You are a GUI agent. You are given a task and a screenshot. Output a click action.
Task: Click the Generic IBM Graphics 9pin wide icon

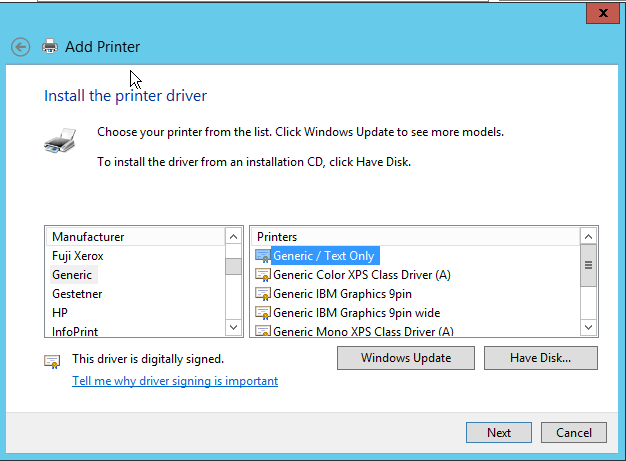tap(263, 313)
